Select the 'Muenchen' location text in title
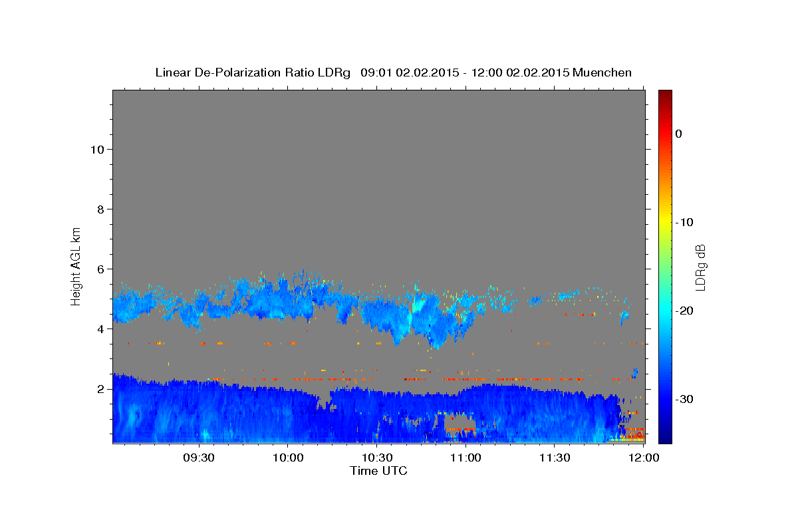The image size is (798, 532). (602, 72)
